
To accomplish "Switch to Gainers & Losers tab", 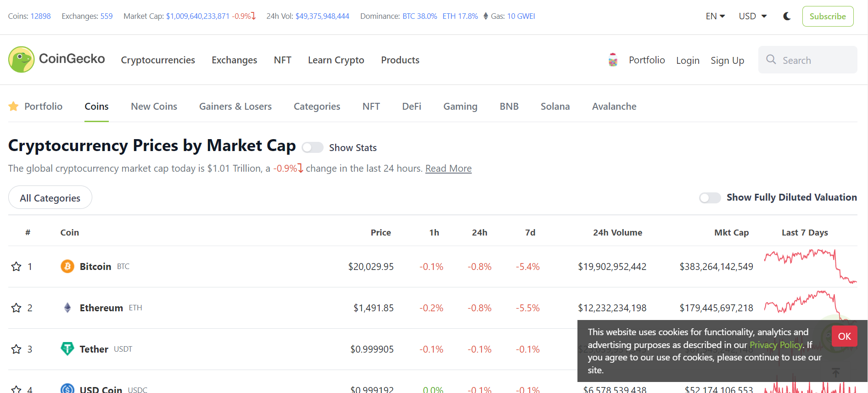I will click(x=235, y=107).
